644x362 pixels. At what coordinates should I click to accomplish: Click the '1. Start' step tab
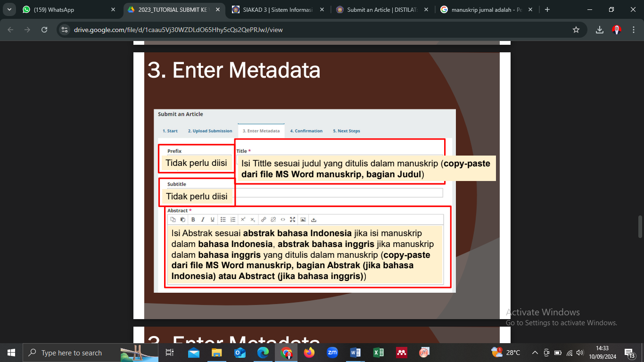point(170,131)
